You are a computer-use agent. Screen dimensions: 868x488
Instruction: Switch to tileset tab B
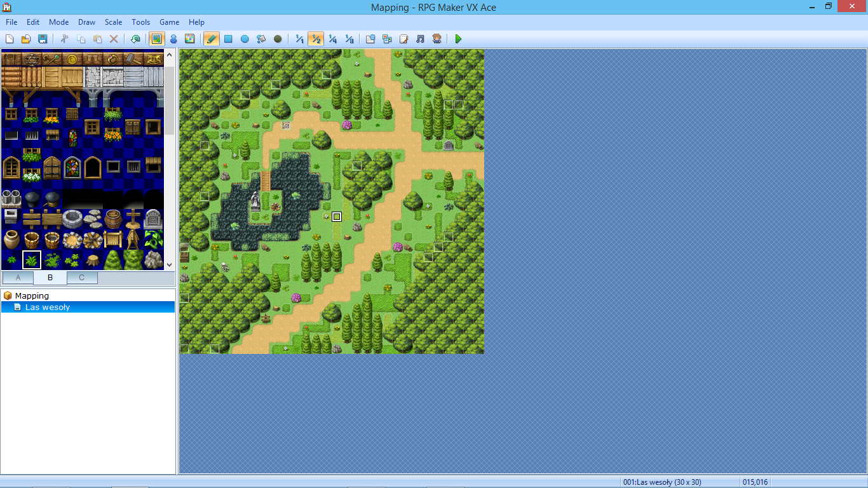(x=50, y=278)
